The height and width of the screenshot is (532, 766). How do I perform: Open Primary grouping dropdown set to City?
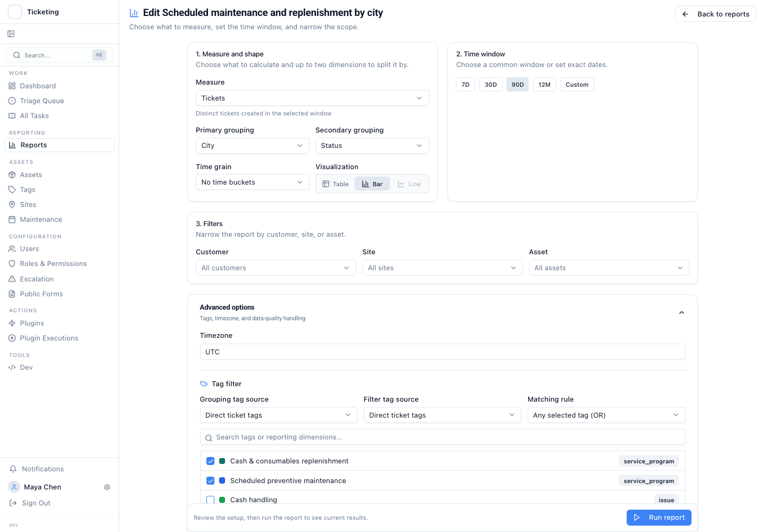(253, 146)
